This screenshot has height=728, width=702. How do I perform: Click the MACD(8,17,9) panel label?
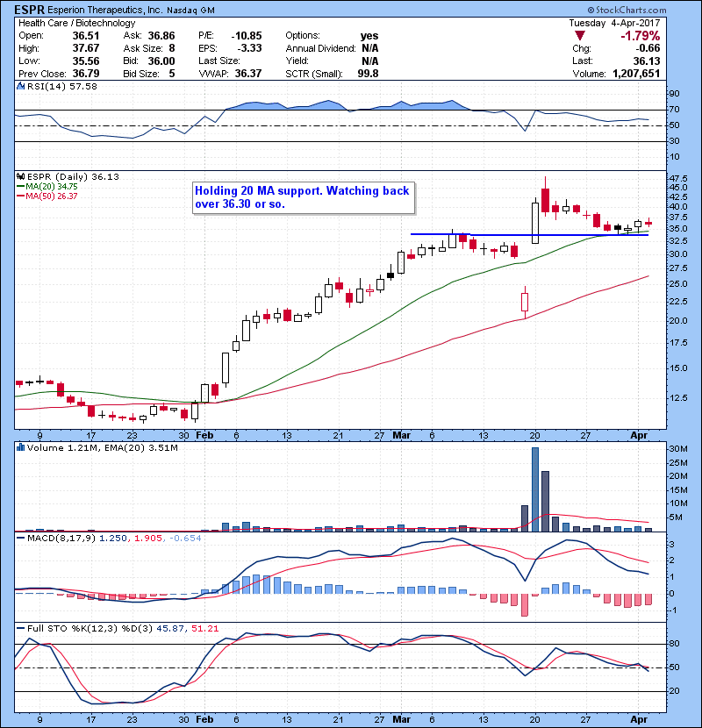point(61,539)
